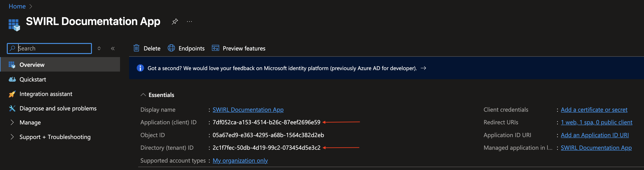Click the Client credentials label

click(x=506, y=110)
